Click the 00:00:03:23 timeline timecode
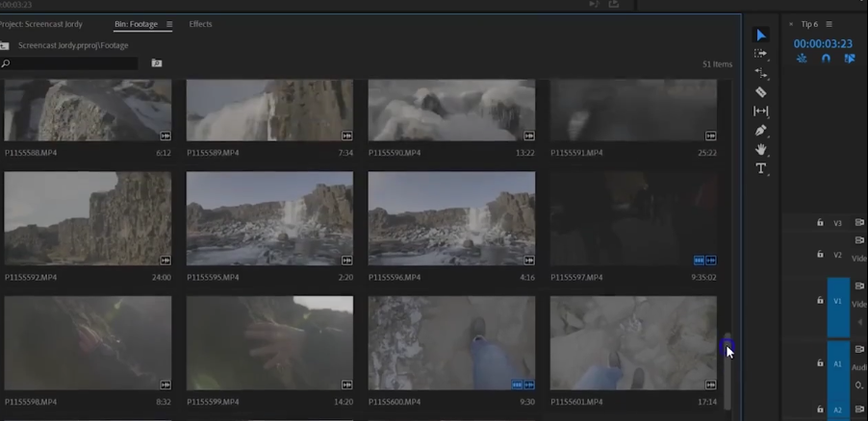This screenshot has width=868, height=421. (x=823, y=43)
